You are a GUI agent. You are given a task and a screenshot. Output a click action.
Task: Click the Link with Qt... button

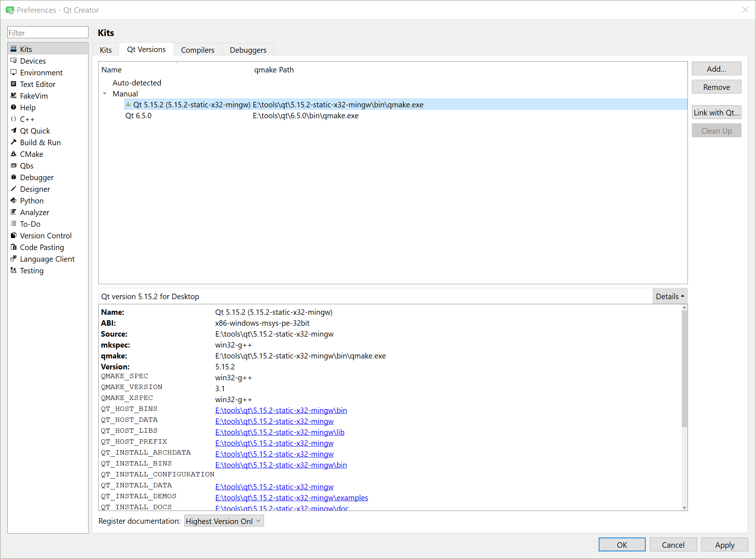tap(716, 112)
